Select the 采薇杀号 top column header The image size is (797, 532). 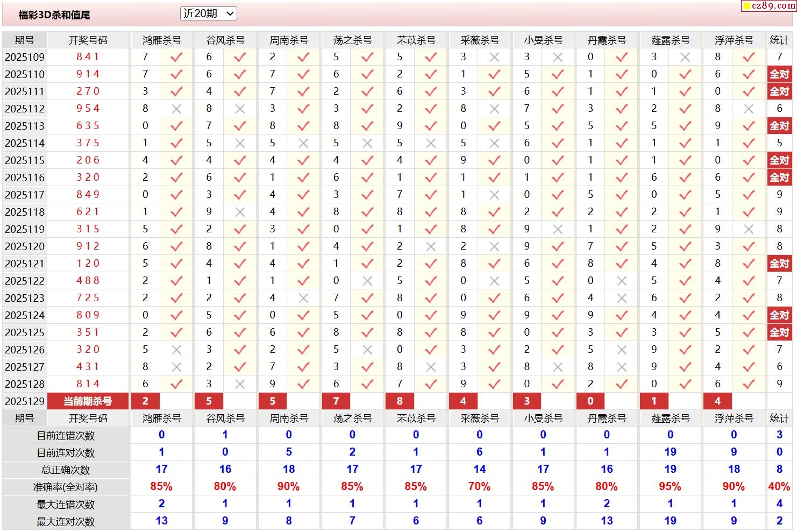[480, 40]
